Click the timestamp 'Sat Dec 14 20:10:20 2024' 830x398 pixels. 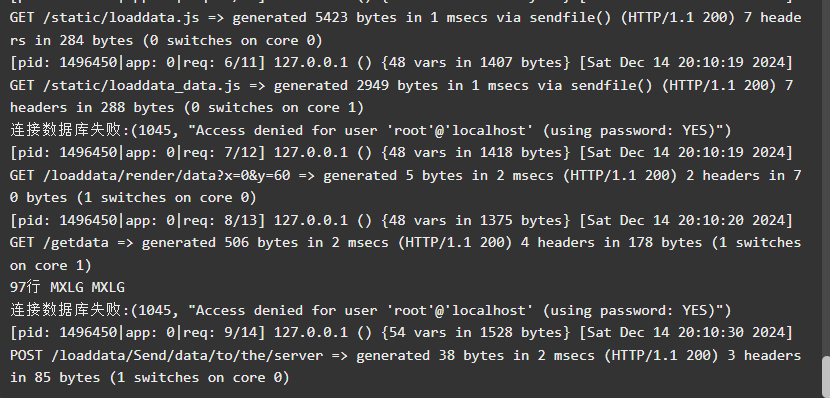pos(686,220)
